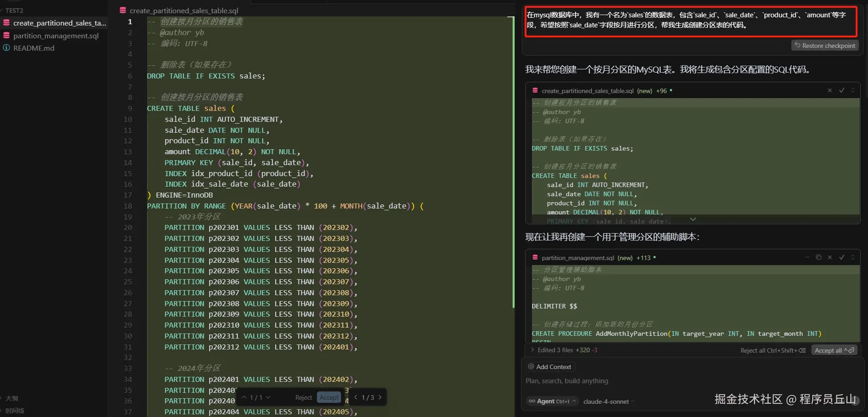Screen dimensions: 868x417
Task: Reject partition_management.sql changes with X icon
Action: tap(830, 257)
